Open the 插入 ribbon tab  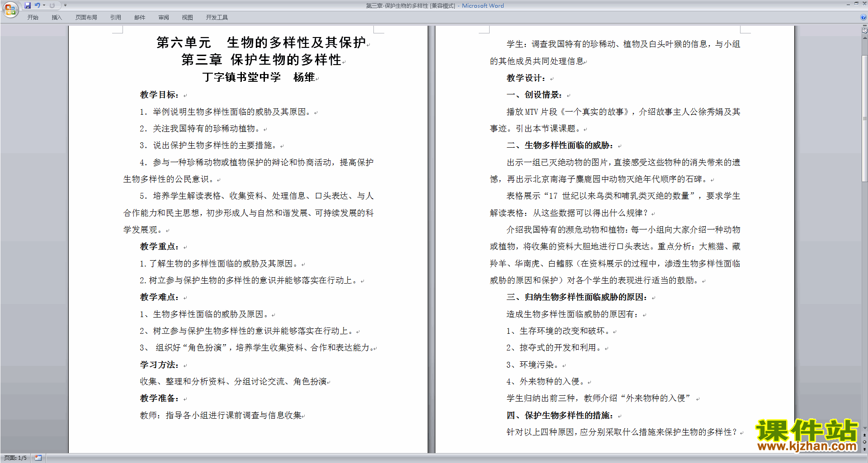(x=57, y=17)
